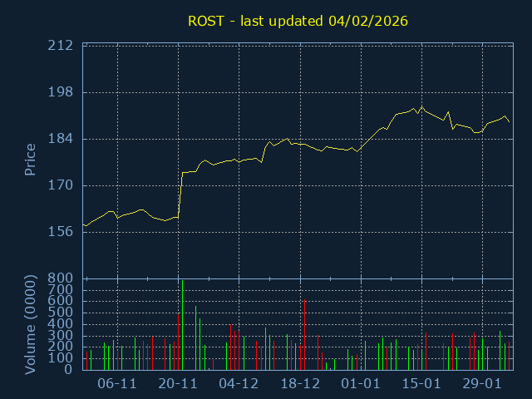Click the volume axis label 400
This screenshot has width=532, height=399.
61,324
